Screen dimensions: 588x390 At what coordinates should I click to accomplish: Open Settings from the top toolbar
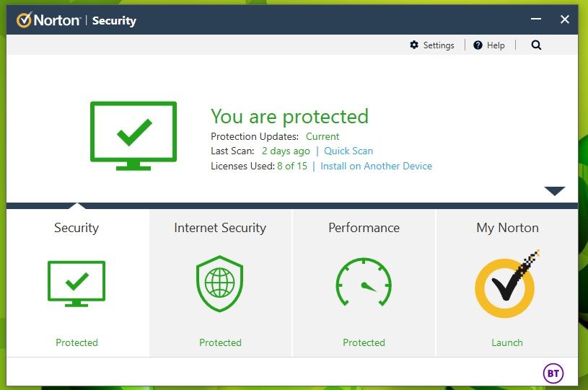(x=432, y=45)
